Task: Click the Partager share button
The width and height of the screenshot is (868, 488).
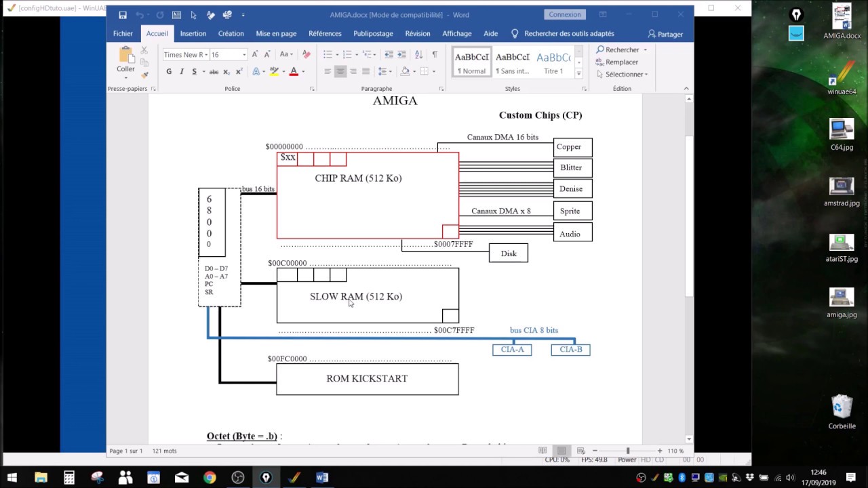Action: (x=665, y=34)
